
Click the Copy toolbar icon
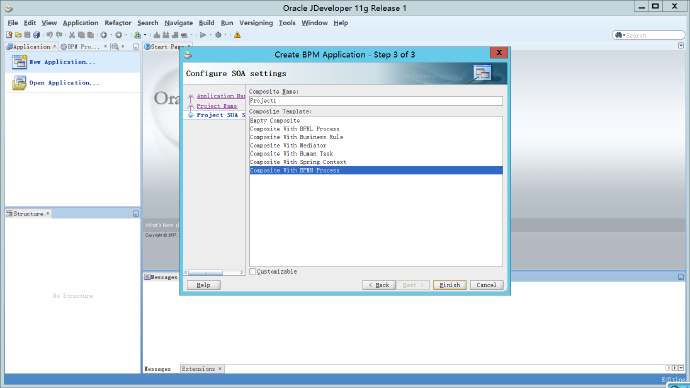coord(81,35)
